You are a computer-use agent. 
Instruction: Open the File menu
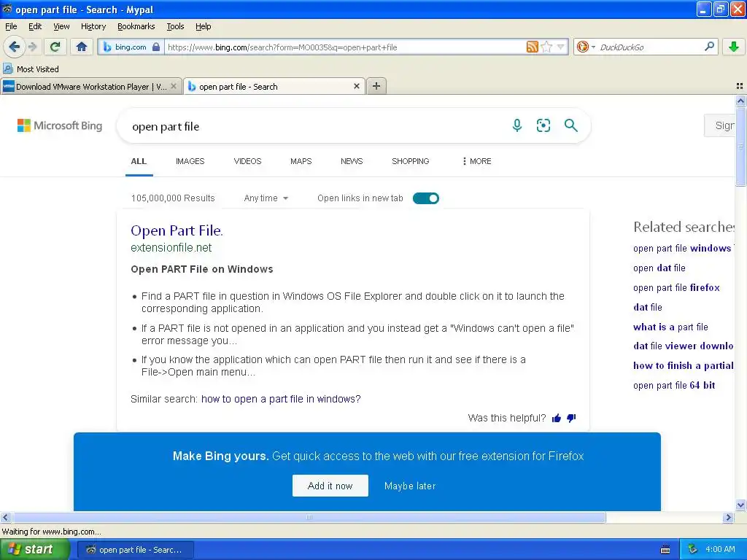click(x=11, y=26)
